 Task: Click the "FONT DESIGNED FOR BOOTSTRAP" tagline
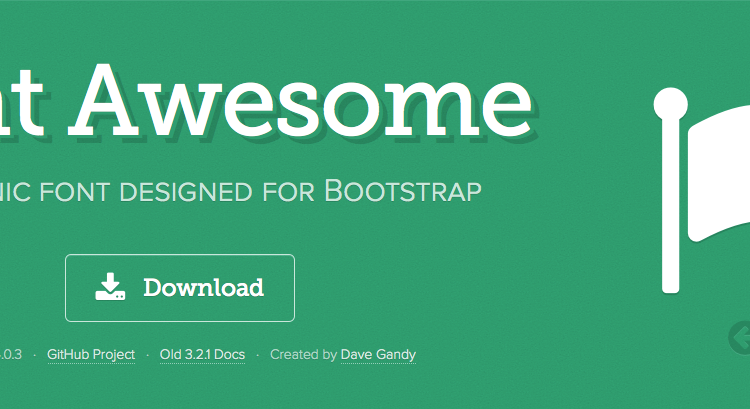point(260,191)
